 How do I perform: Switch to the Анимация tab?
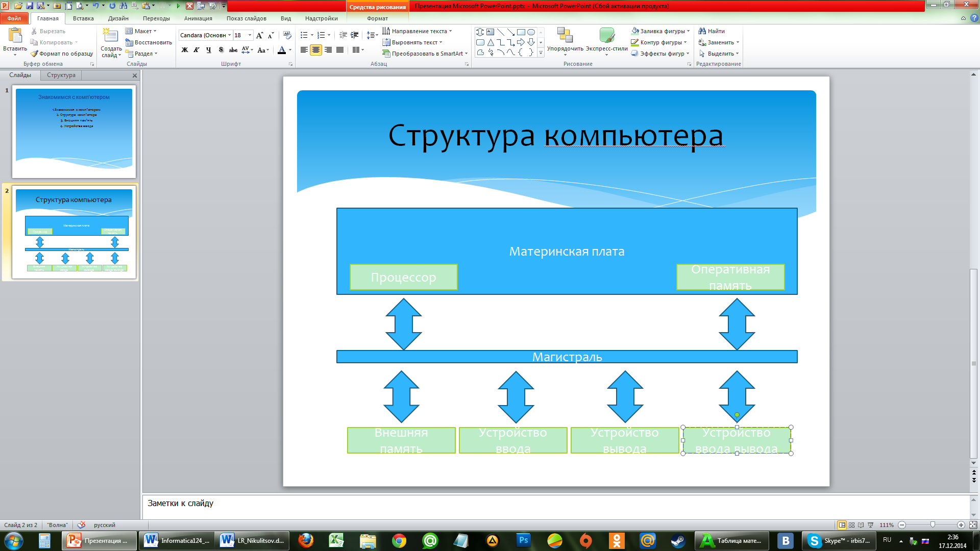(198, 18)
